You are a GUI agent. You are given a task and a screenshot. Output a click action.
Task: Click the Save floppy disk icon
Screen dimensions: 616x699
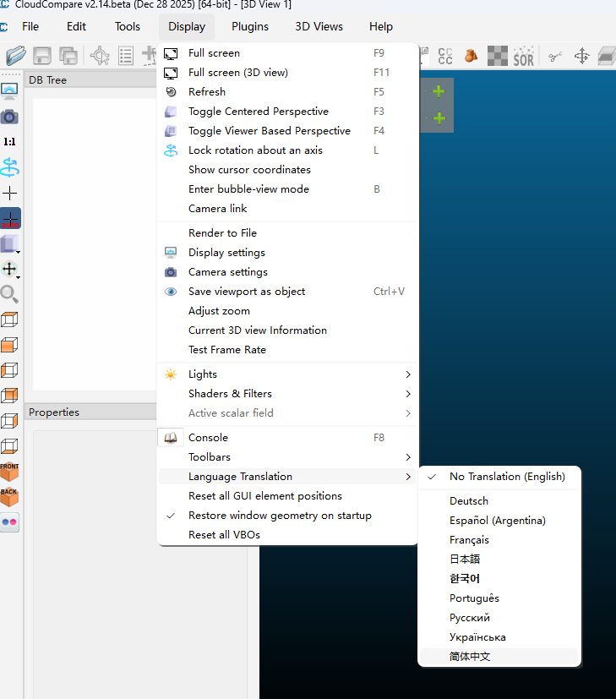coord(42,56)
